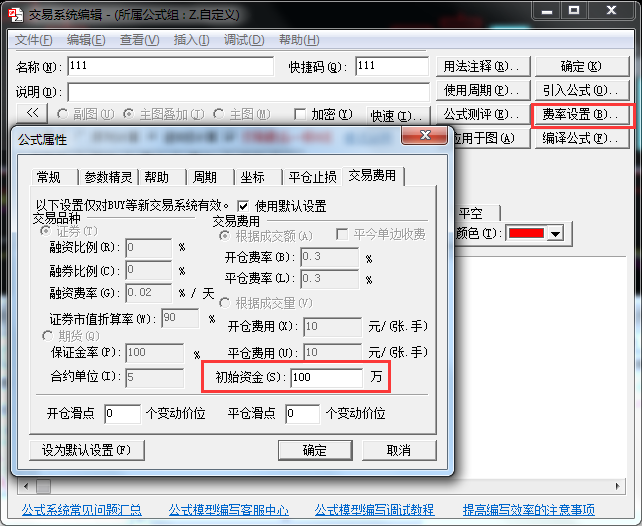Select the 根据成交额 radio button
This screenshot has height=526, width=642.
point(224,236)
